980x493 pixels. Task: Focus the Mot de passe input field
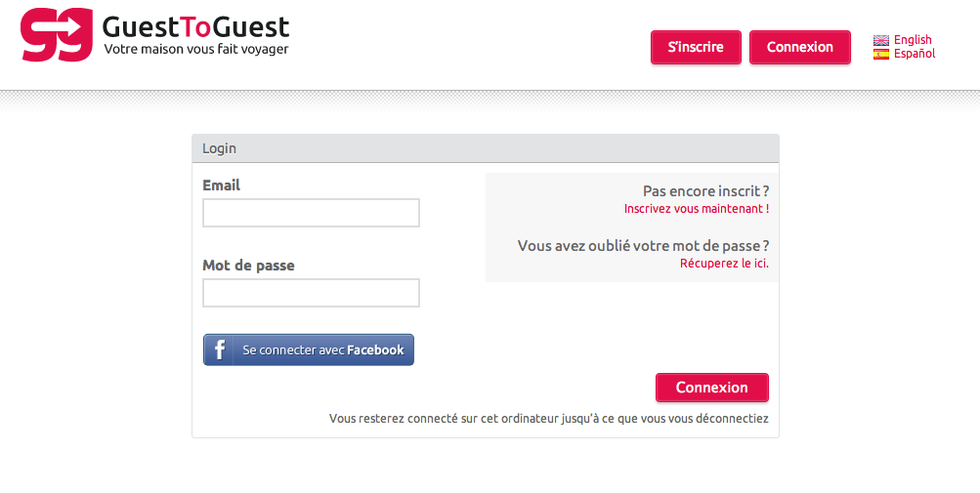[x=311, y=293]
